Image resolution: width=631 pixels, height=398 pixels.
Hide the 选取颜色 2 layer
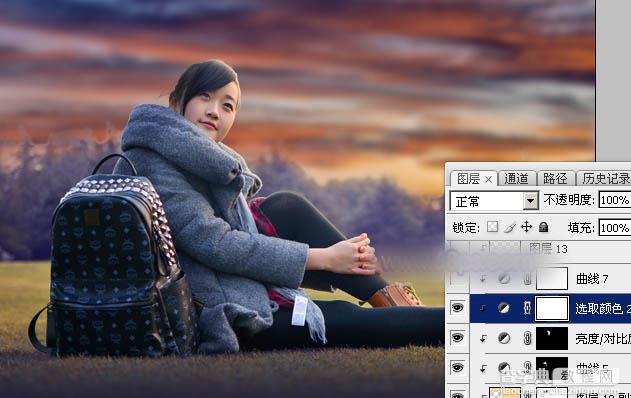tap(458, 308)
